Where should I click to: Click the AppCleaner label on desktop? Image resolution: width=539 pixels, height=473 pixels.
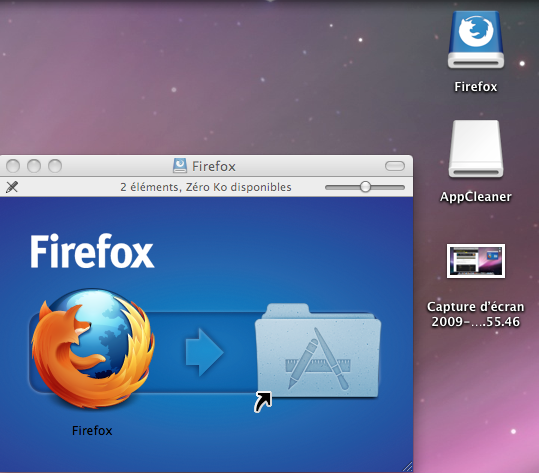click(476, 197)
